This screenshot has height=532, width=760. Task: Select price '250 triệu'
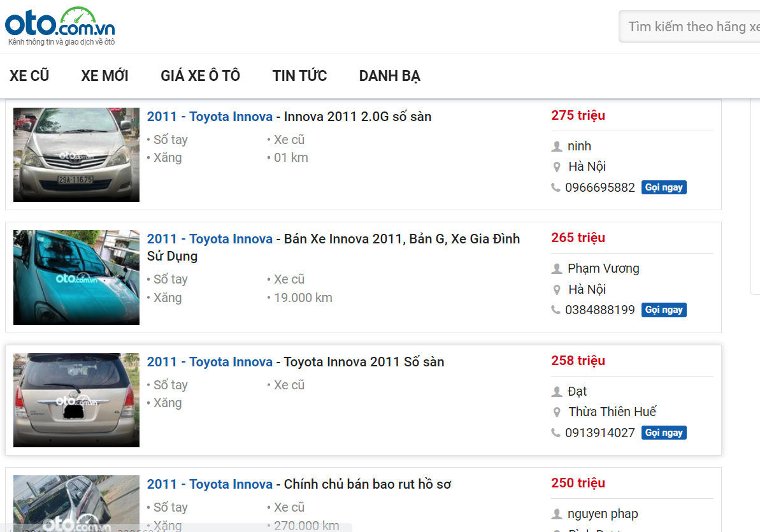click(578, 483)
